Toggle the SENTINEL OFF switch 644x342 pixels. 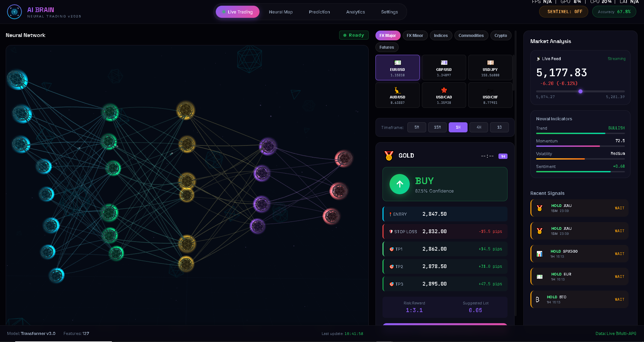tap(564, 12)
